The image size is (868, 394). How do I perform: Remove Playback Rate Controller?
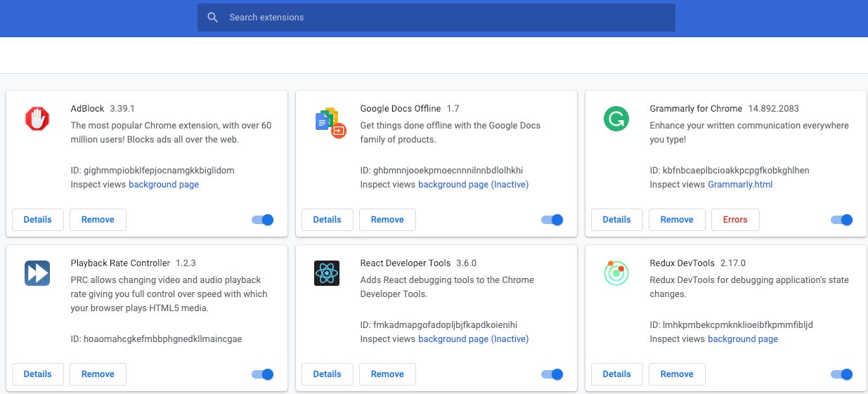pos(98,374)
